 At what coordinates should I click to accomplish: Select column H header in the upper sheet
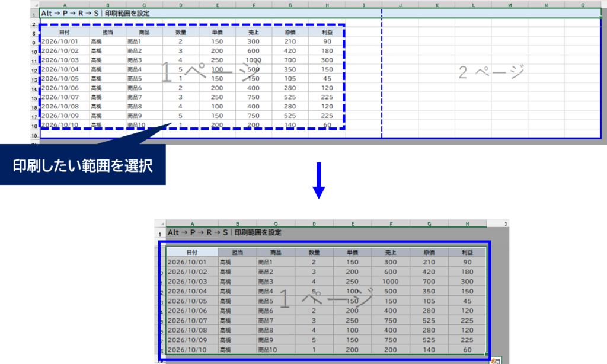pyautogui.click(x=327, y=5)
